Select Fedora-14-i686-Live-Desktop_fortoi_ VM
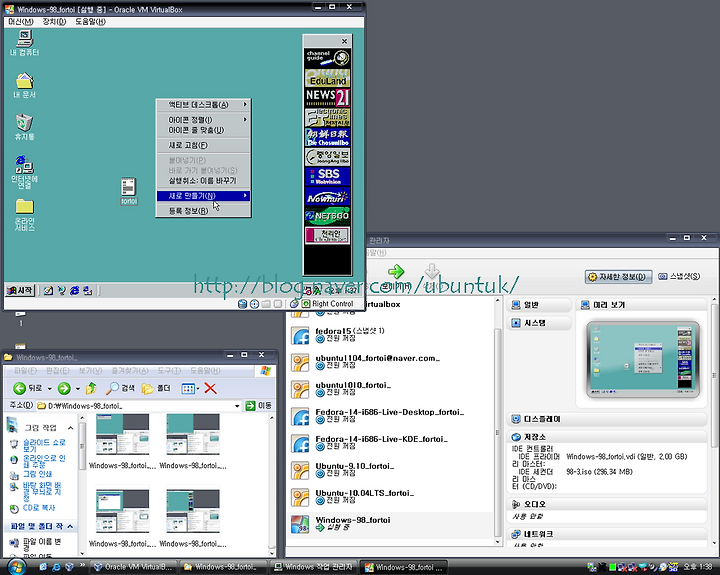 tap(390, 417)
